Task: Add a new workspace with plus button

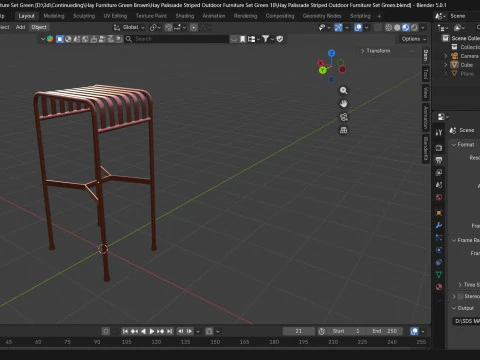Action: pos(379,16)
